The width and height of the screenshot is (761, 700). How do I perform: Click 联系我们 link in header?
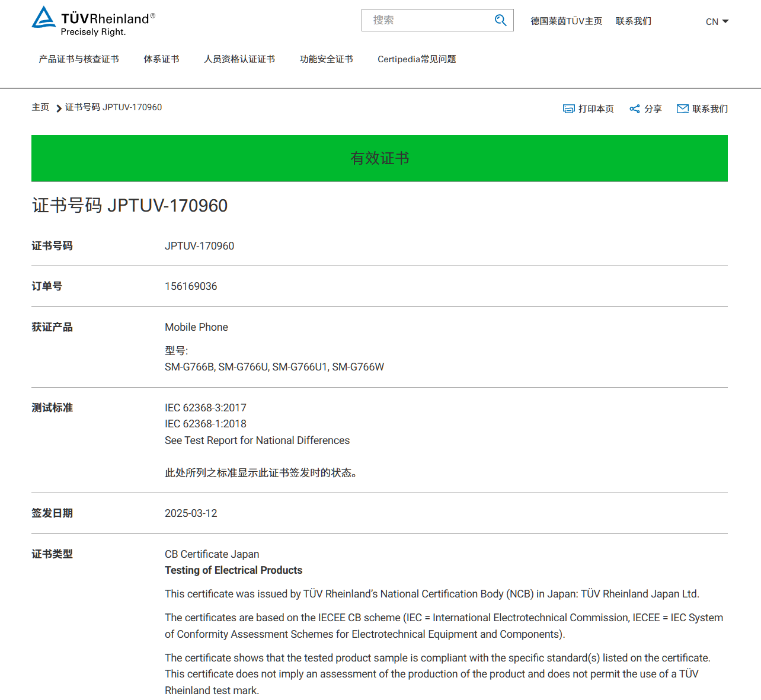click(x=633, y=21)
